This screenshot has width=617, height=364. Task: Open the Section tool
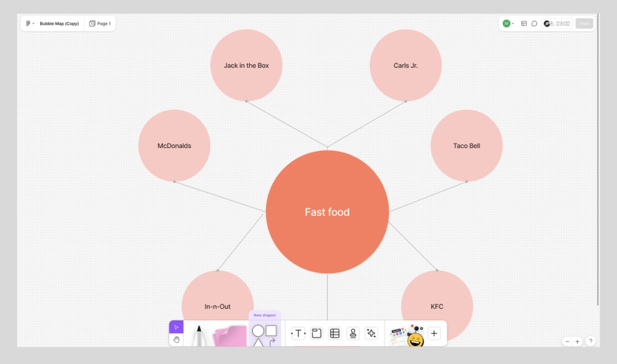point(317,333)
